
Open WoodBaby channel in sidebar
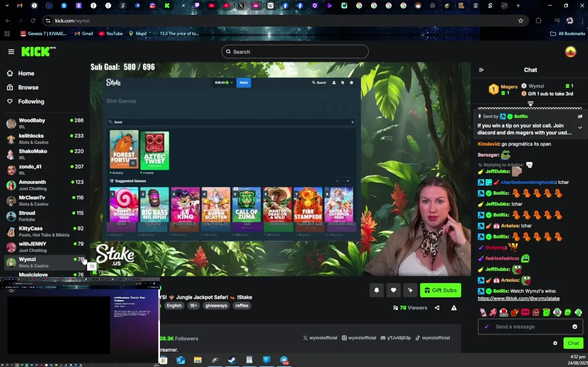coord(45,123)
